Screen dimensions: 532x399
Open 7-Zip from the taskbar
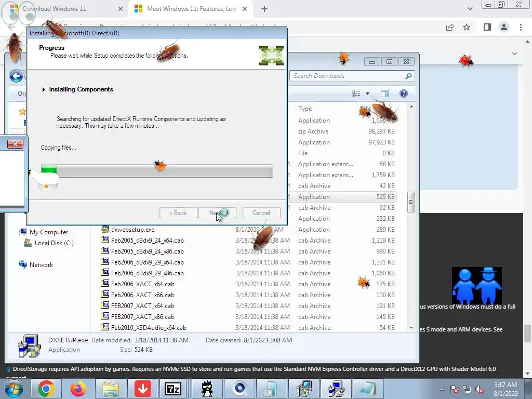click(173, 389)
